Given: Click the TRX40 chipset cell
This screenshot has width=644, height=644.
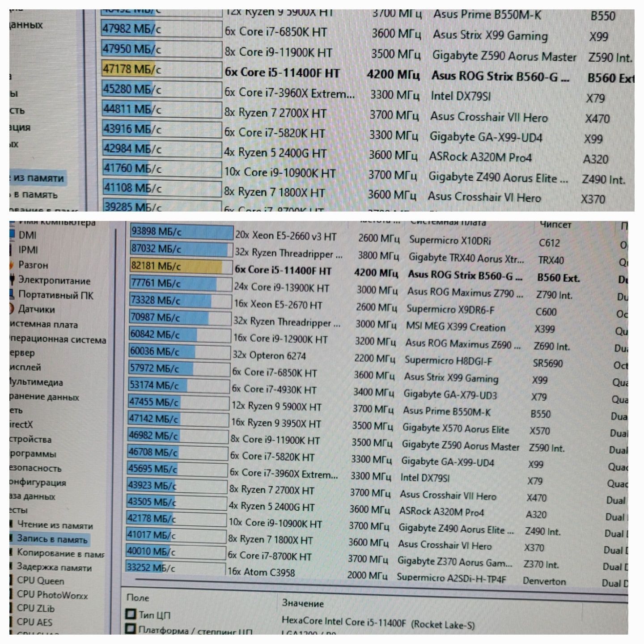Looking at the screenshot, I should coord(551,260).
